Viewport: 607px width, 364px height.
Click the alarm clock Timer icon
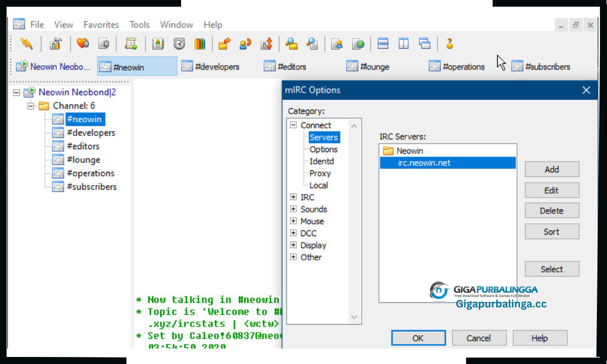coord(179,44)
